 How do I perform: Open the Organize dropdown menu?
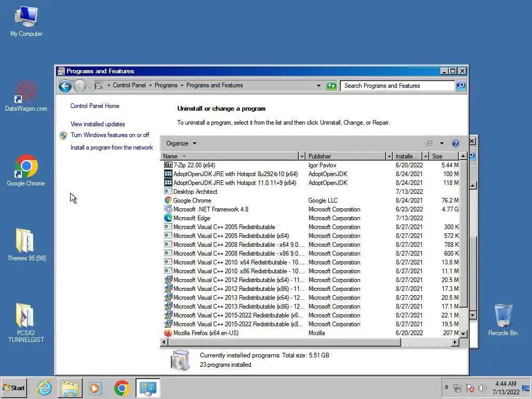click(181, 143)
